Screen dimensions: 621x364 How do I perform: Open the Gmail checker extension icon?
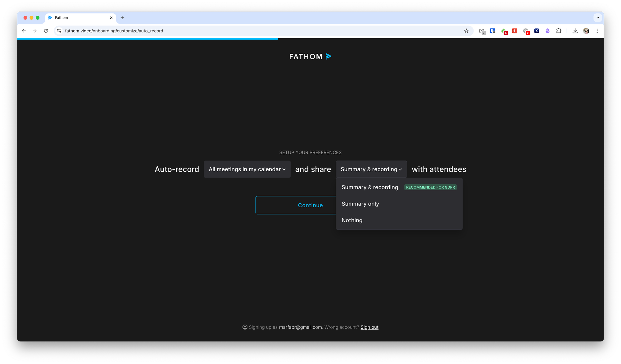coord(482,31)
